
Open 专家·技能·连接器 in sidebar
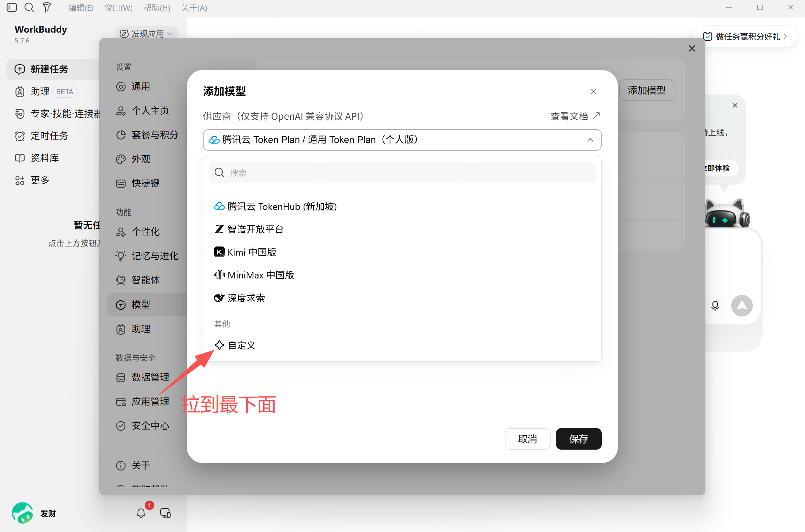pyautogui.click(x=53, y=114)
